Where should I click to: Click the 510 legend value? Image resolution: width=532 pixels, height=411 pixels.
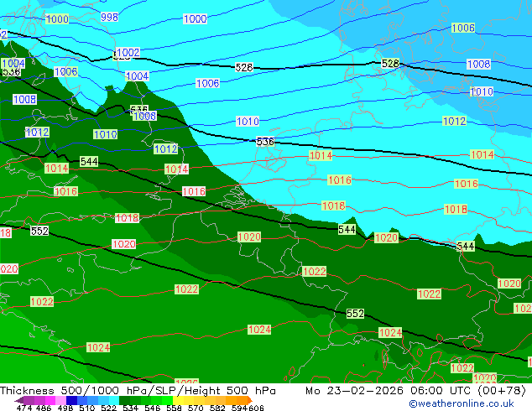pos(87,408)
